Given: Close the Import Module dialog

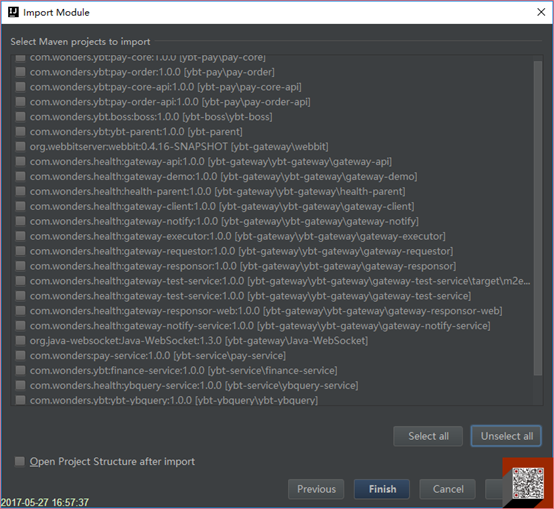Looking at the screenshot, I should click(x=541, y=12).
